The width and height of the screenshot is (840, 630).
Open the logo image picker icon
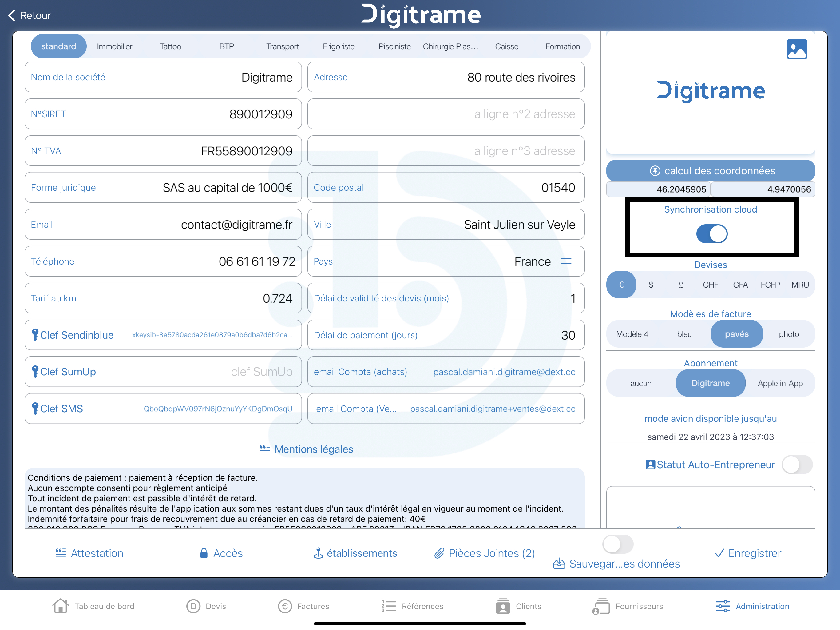click(x=797, y=50)
